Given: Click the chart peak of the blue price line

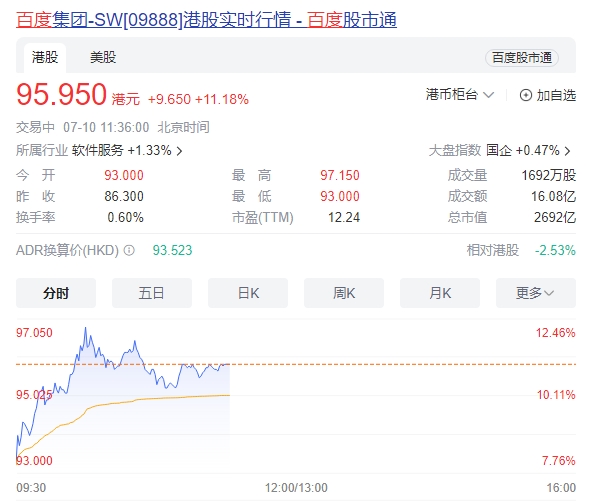Looking at the screenshot, I should [x=85, y=328].
